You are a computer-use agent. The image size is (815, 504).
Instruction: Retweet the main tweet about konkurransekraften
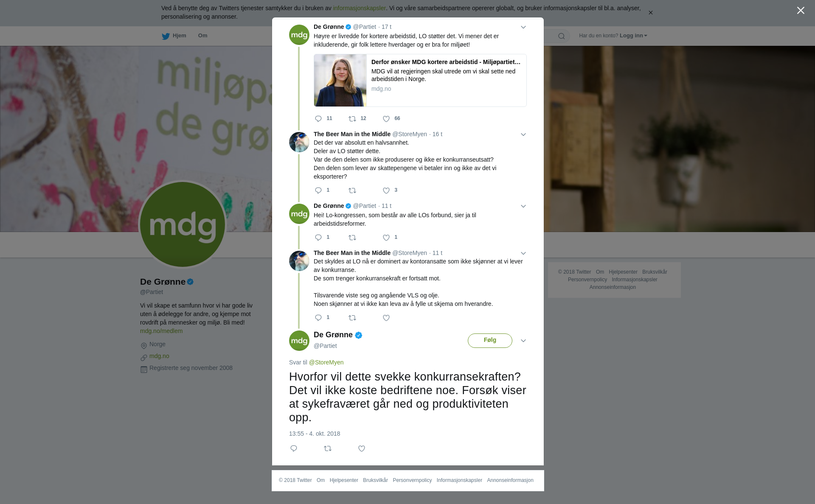coord(328,448)
